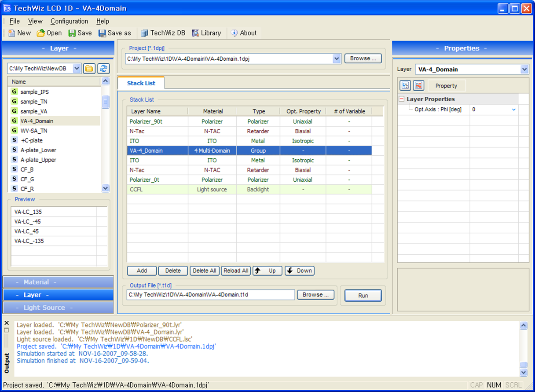Switch to the Material panel bar
Screen dimensions: 535x392
tap(58, 282)
